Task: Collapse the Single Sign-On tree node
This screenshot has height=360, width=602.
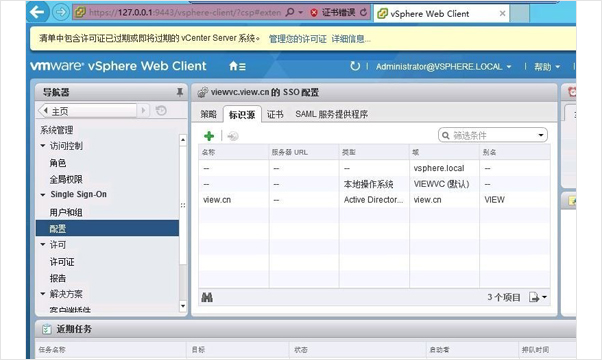Action: tap(43, 195)
